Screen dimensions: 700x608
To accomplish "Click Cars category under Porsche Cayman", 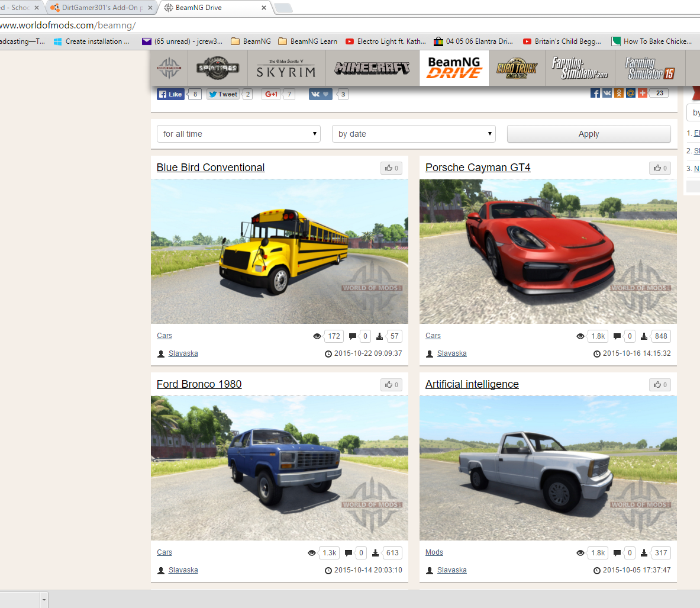I will coord(433,336).
